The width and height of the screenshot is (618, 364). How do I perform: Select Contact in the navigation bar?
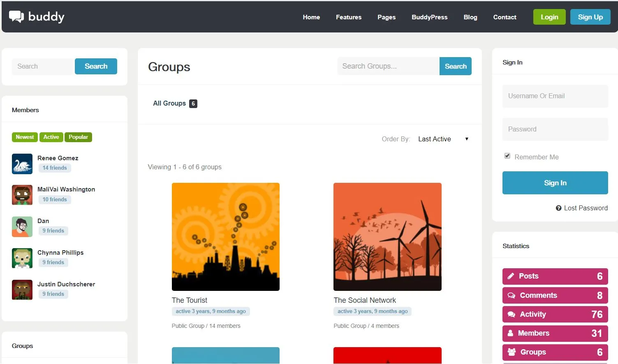(x=505, y=17)
